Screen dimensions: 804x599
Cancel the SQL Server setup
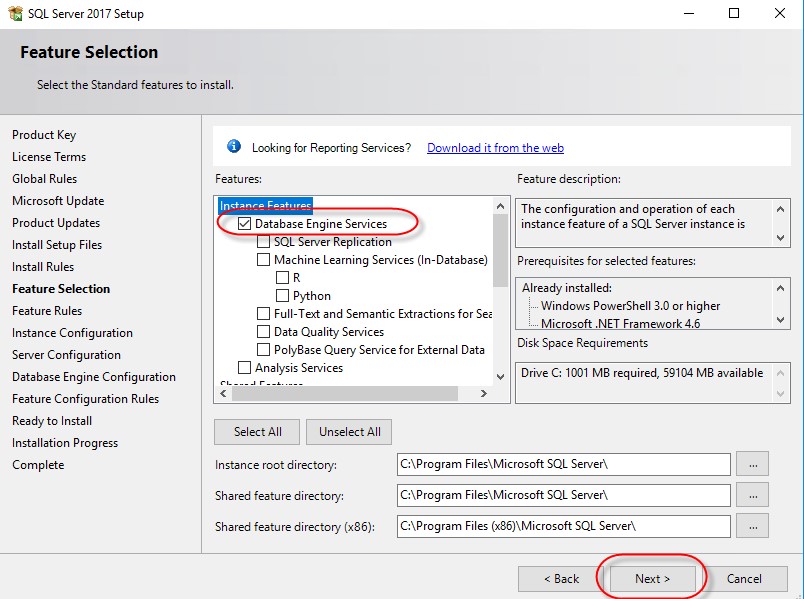point(744,578)
